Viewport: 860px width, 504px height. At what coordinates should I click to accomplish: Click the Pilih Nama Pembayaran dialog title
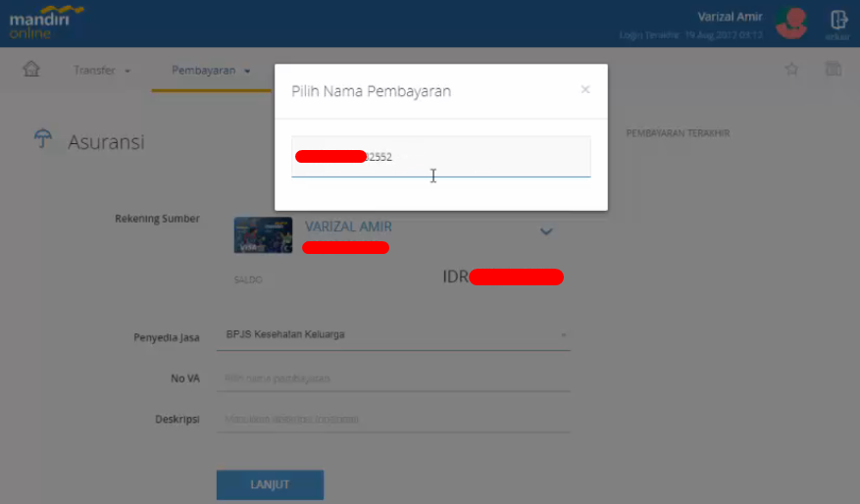(x=372, y=91)
